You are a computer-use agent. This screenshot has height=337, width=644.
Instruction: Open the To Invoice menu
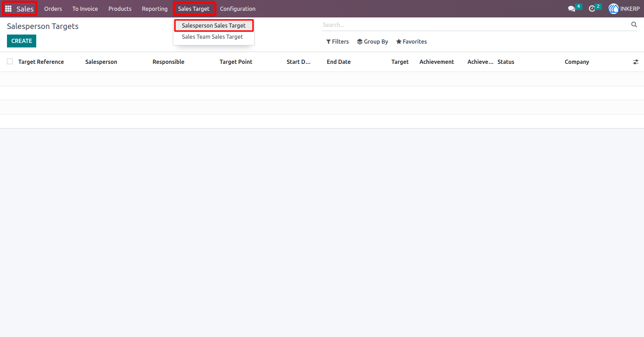point(85,9)
